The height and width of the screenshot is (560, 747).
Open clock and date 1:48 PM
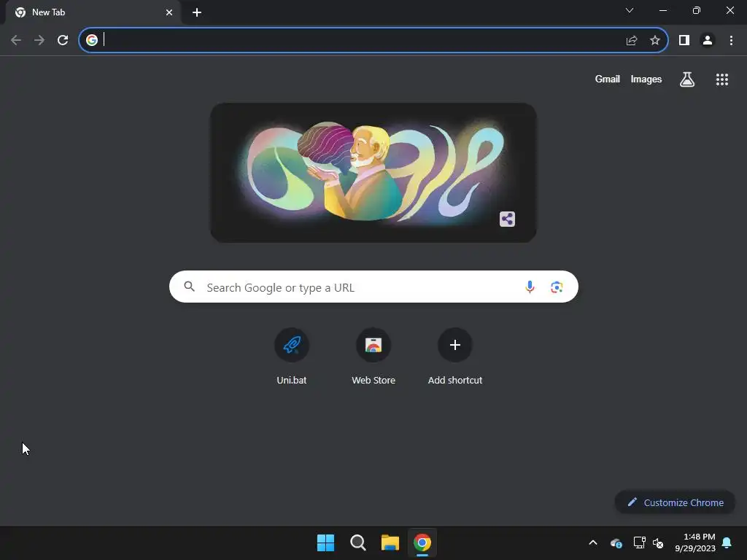tap(695, 542)
